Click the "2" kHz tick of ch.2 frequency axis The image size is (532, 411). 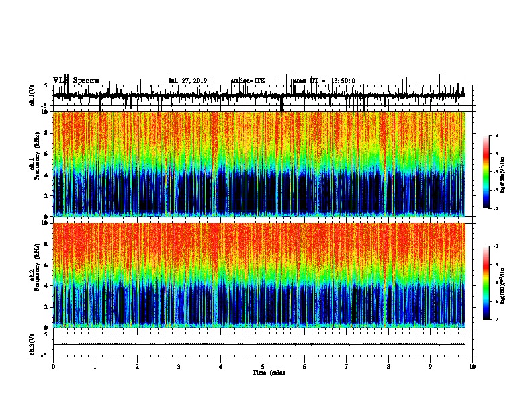click(x=47, y=307)
